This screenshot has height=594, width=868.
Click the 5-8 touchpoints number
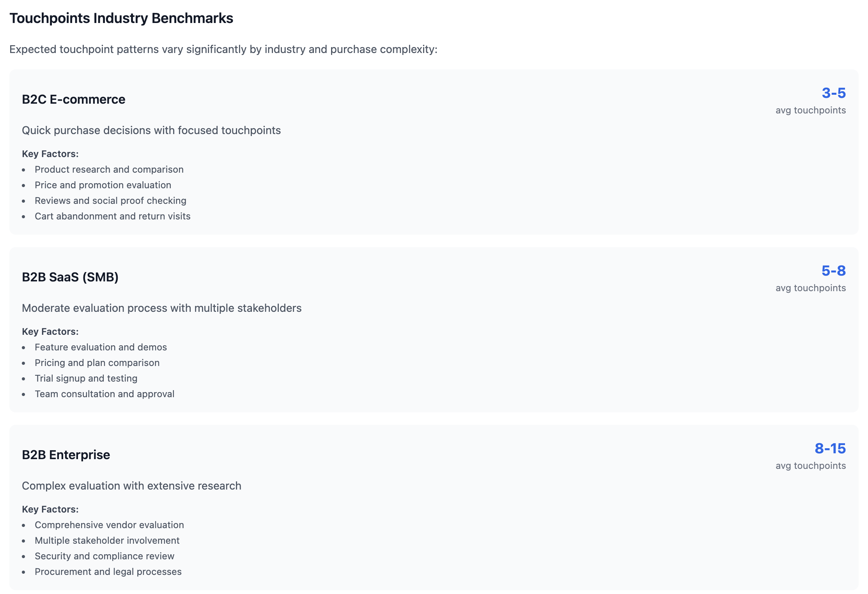[834, 271]
